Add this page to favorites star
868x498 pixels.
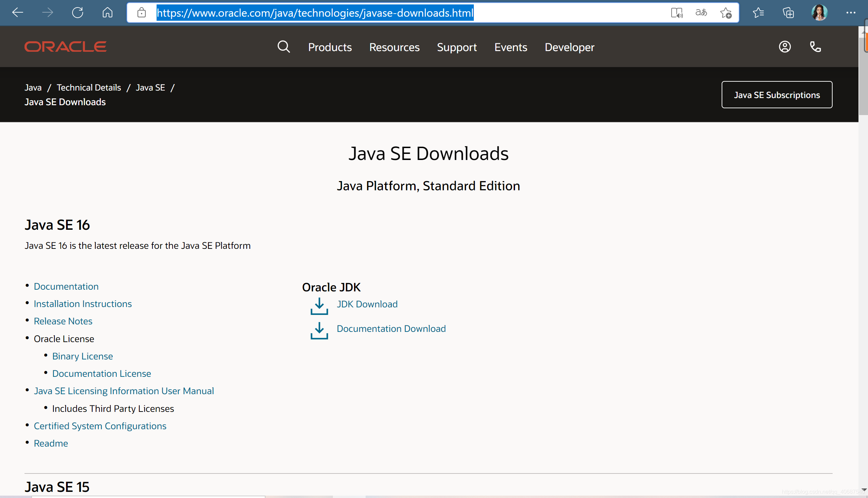click(x=725, y=13)
